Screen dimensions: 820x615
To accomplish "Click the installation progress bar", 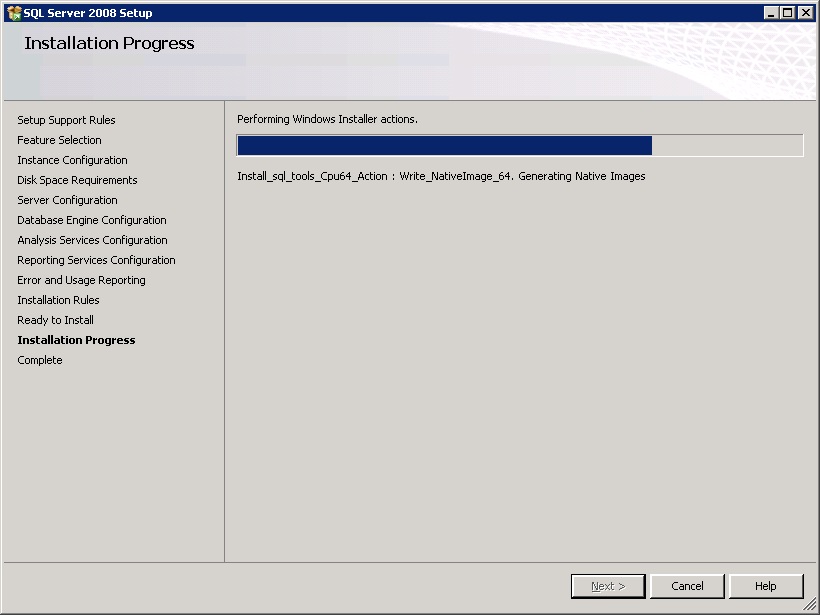I will 520,145.
